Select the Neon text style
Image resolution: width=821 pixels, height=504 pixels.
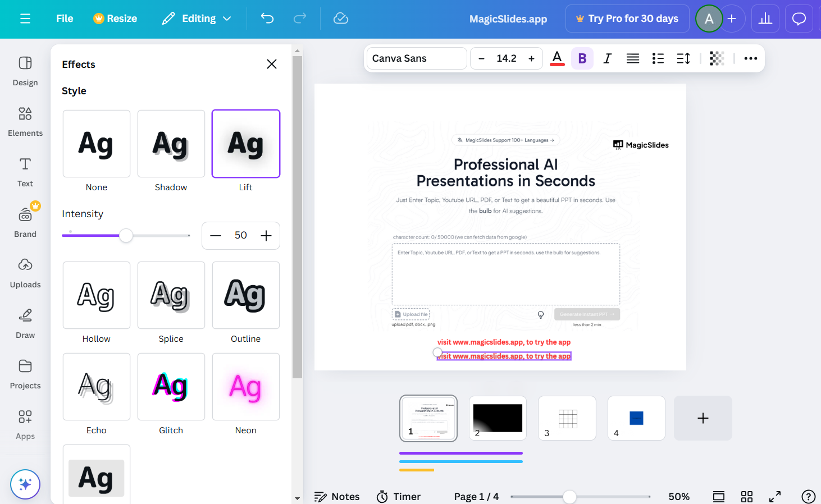click(246, 387)
